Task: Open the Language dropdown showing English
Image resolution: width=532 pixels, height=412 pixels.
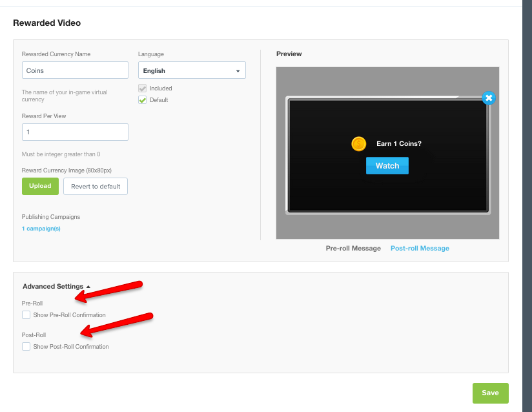Action: (192, 70)
